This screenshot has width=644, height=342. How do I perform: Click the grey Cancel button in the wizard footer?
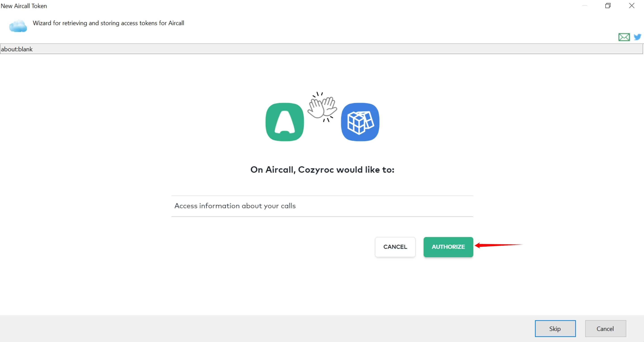point(605,329)
